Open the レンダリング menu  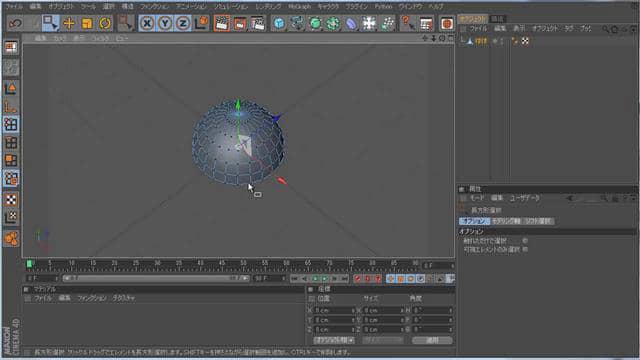coord(268,7)
